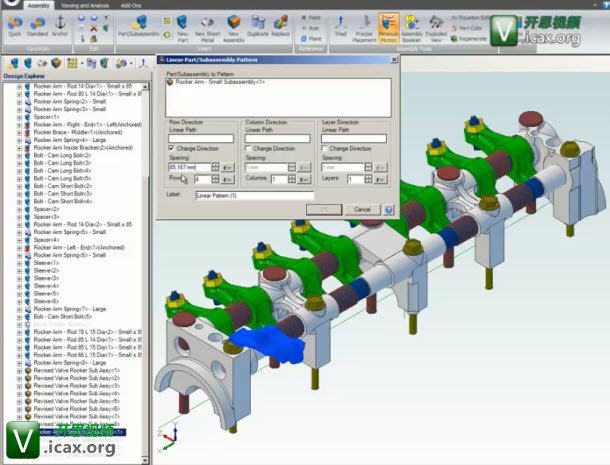Activate the Precise Placement tool
The width and height of the screenshot is (610, 465).
click(x=364, y=24)
